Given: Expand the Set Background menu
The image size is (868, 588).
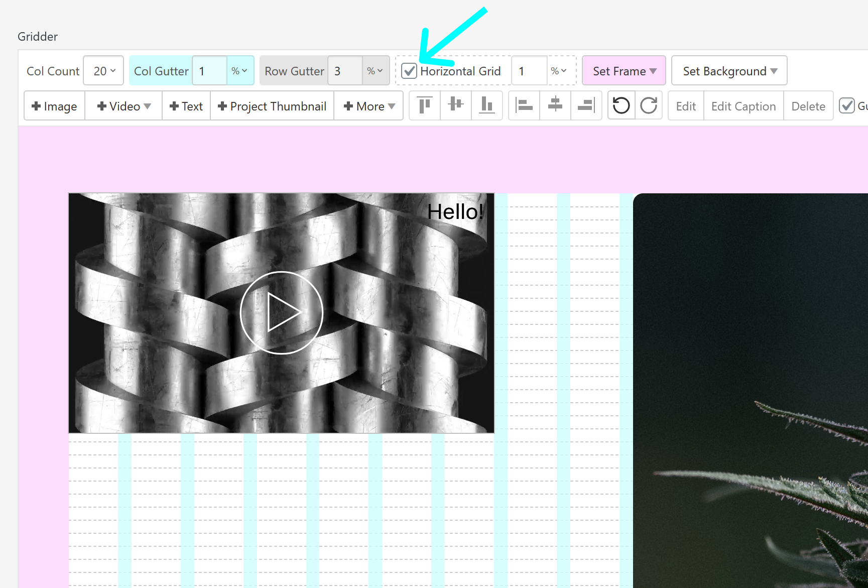Looking at the screenshot, I should point(729,71).
